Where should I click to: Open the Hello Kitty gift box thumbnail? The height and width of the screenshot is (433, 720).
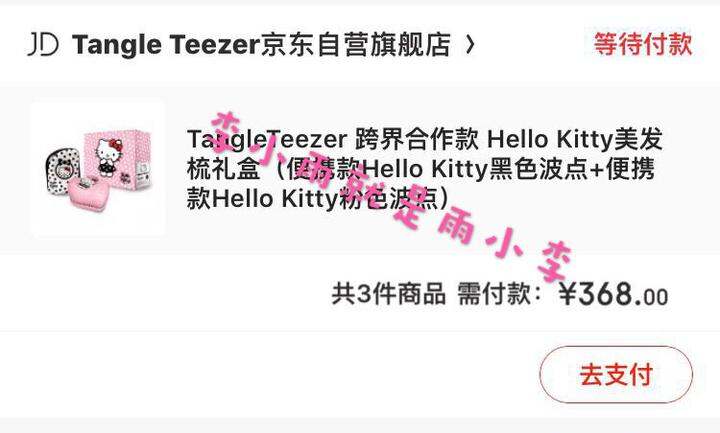(98, 169)
